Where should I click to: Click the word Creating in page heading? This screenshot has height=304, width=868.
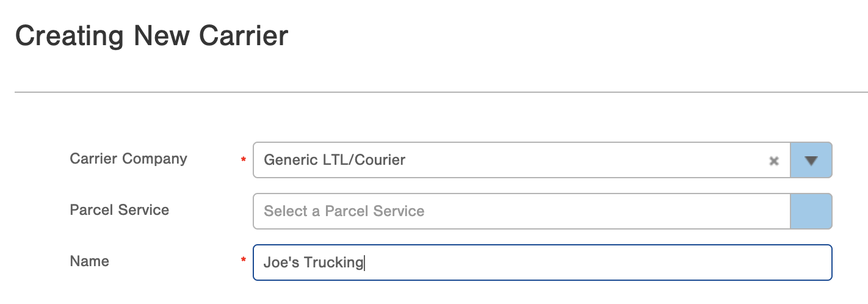[70, 36]
